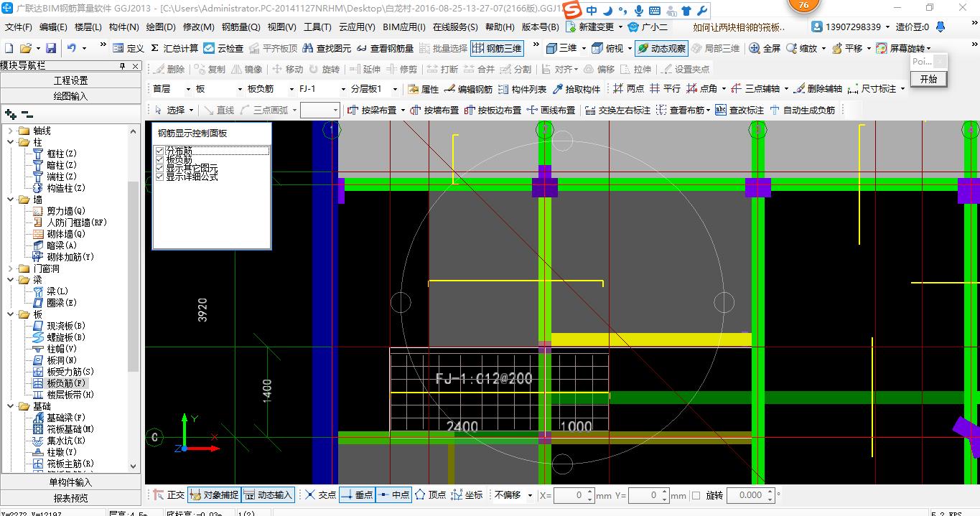Open 查看钢筋量 rebar quantity viewer
Screen dimensions: 980x516
[385, 48]
